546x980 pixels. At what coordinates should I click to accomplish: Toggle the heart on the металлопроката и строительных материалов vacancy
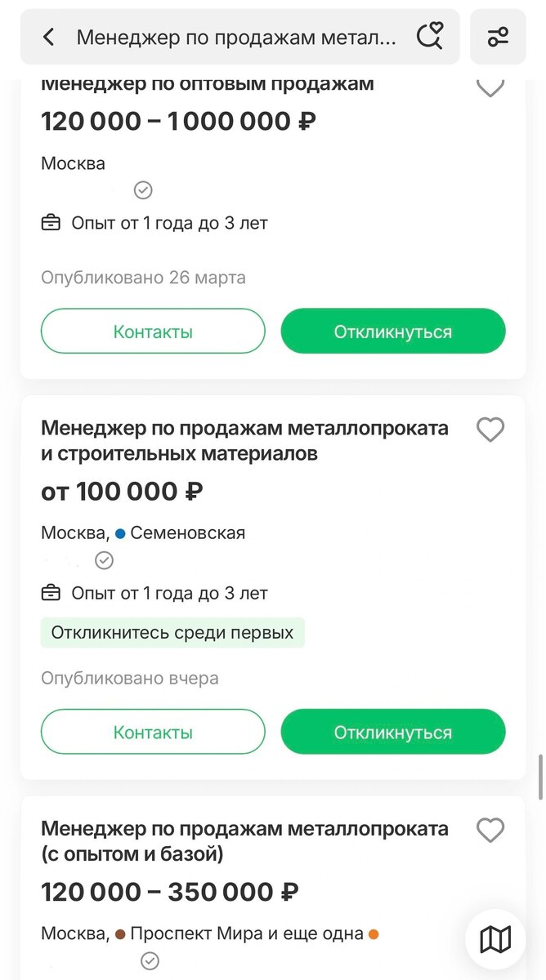pos(490,430)
